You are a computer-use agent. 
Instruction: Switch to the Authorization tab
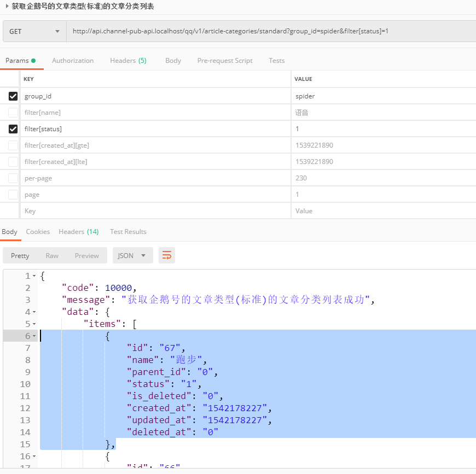[x=73, y=61]
